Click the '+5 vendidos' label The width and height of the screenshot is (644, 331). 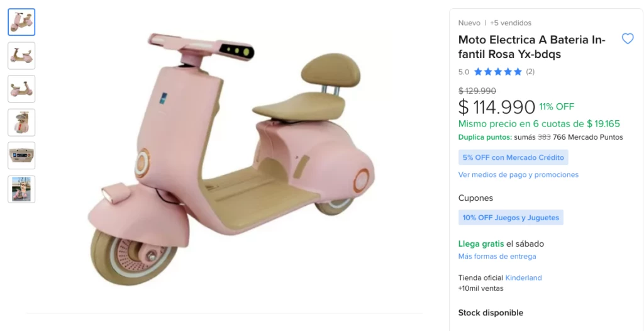(511, 23)
